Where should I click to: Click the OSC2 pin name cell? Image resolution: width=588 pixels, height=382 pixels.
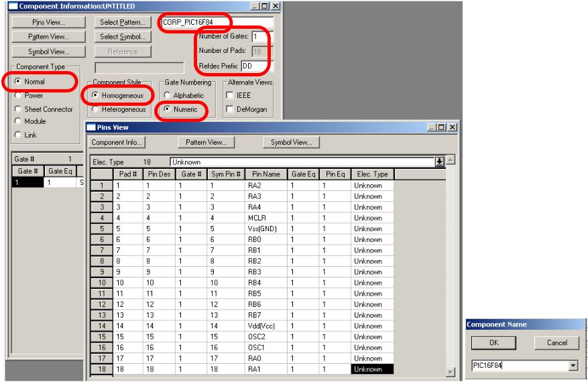(x=266, y=336)
